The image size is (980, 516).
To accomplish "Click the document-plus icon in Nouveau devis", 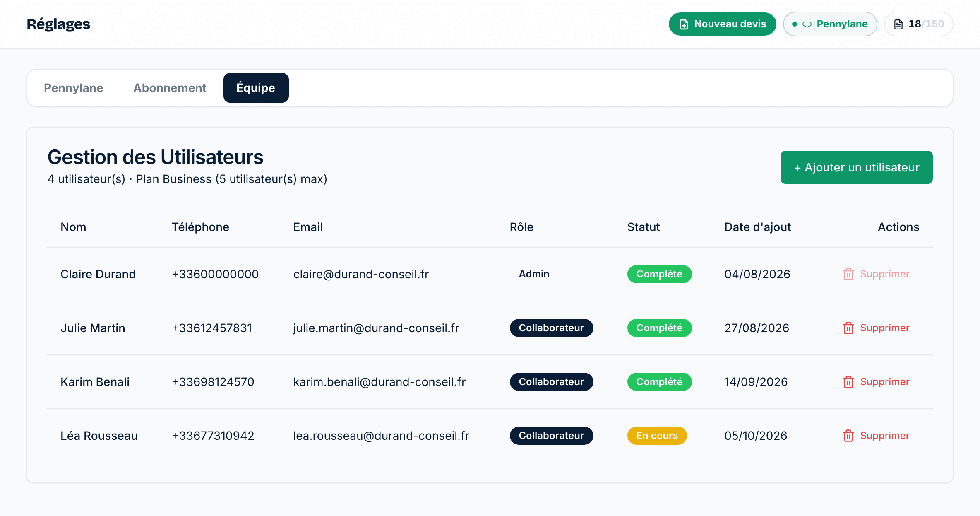I will tap(684, 24).
